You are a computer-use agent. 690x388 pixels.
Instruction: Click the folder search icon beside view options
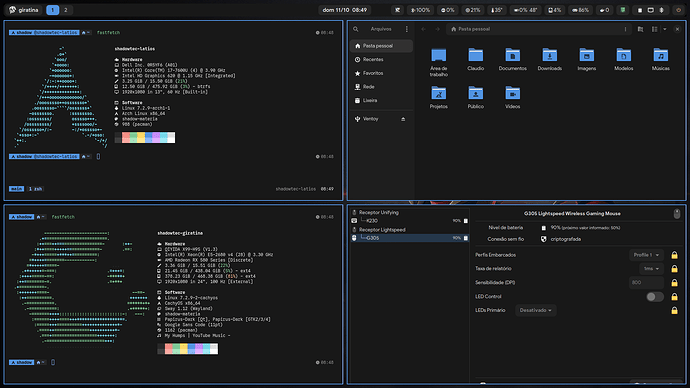click(x=640, y=29)
